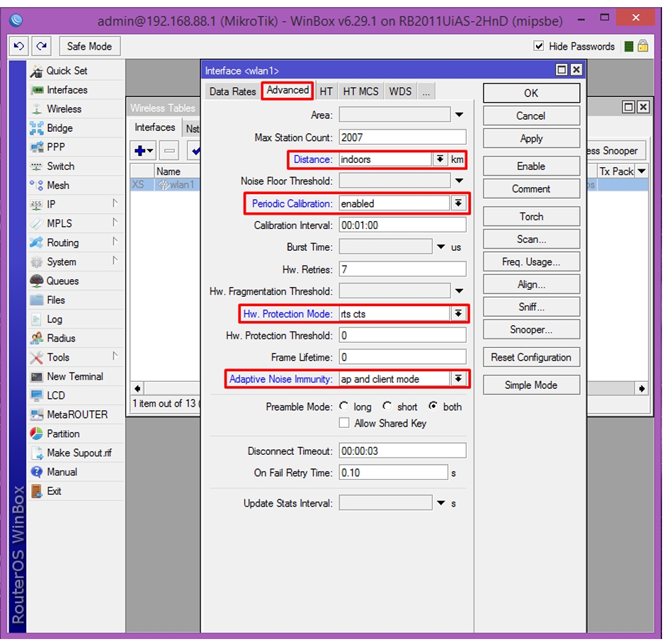Switch to the HT MCS tab
This screenshot has height=644, width=667.
click(360, 91)
